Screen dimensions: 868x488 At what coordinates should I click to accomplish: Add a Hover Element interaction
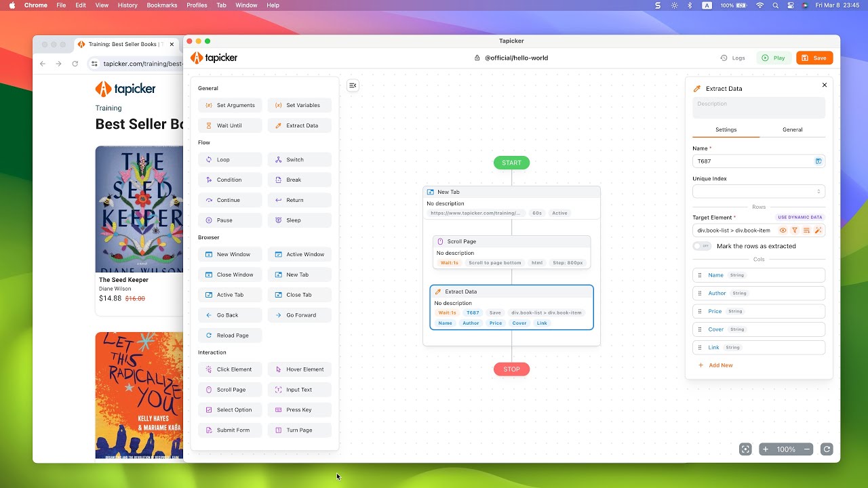point(300,369)
